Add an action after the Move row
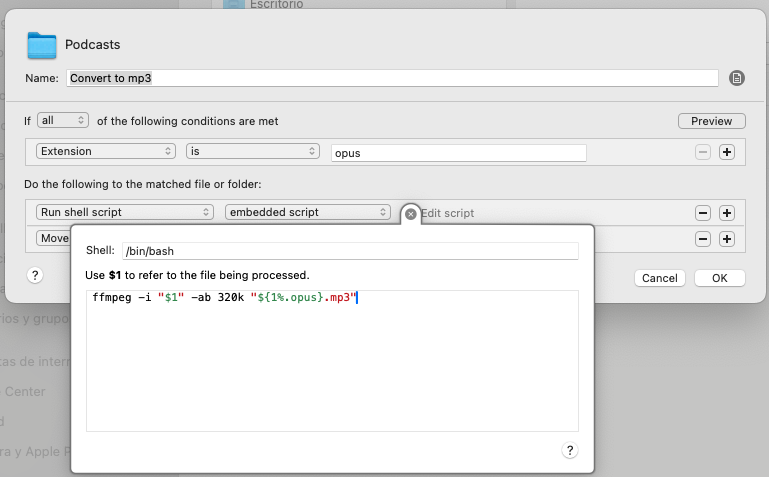The height and width of the screenshot is (477, 769). (727, 239)
